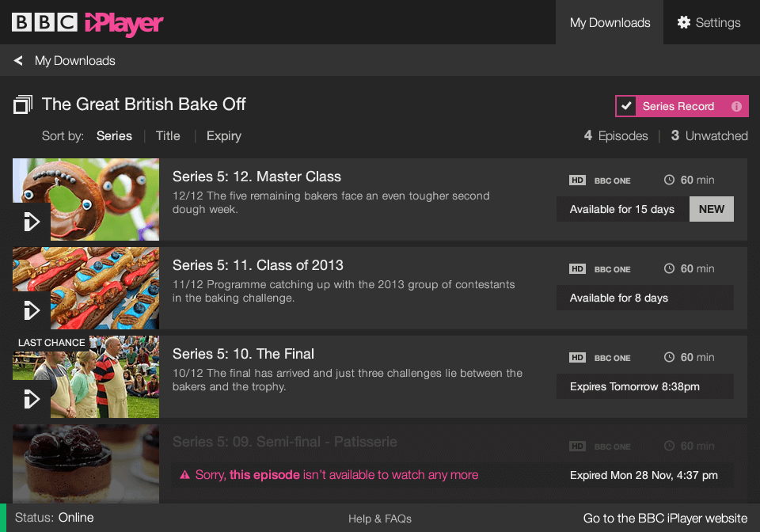760x532 pixels.
Task: Click the expired episode warning triangle icon
Action: 184,475
